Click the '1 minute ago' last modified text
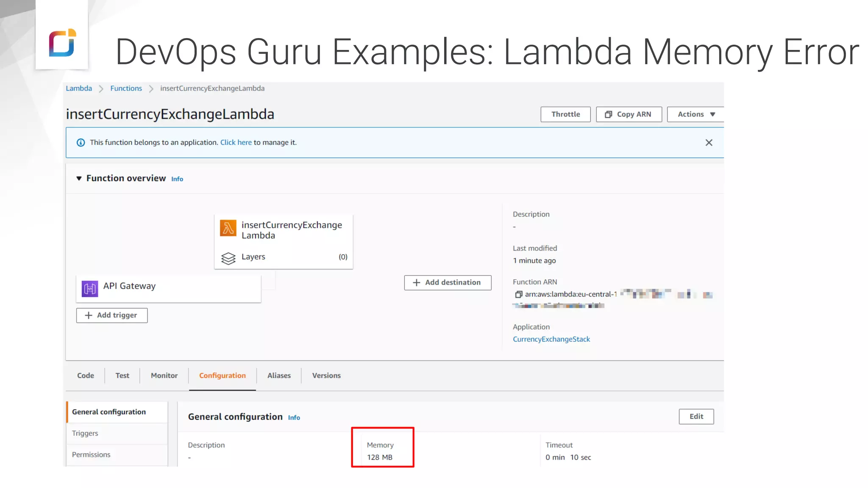This screenshot has height=488, width=868. [x=534, y=261]
